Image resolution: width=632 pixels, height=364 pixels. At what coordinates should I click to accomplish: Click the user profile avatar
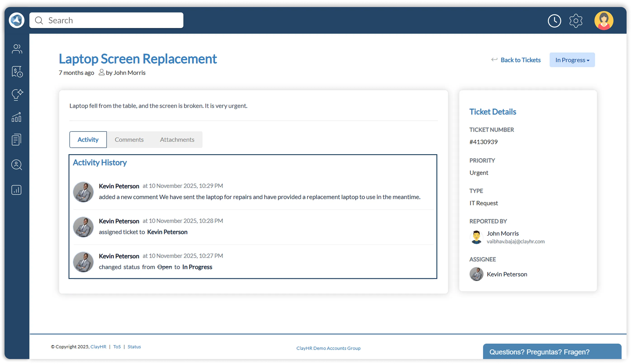(604, 21)
